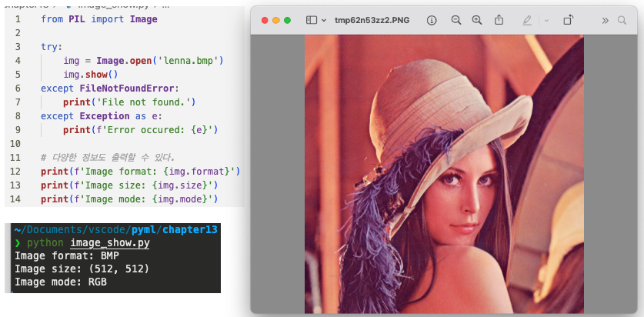644x317 pixels.
Task: Activate the Markup highlight pen tool
Action: [x=527, y=20]
